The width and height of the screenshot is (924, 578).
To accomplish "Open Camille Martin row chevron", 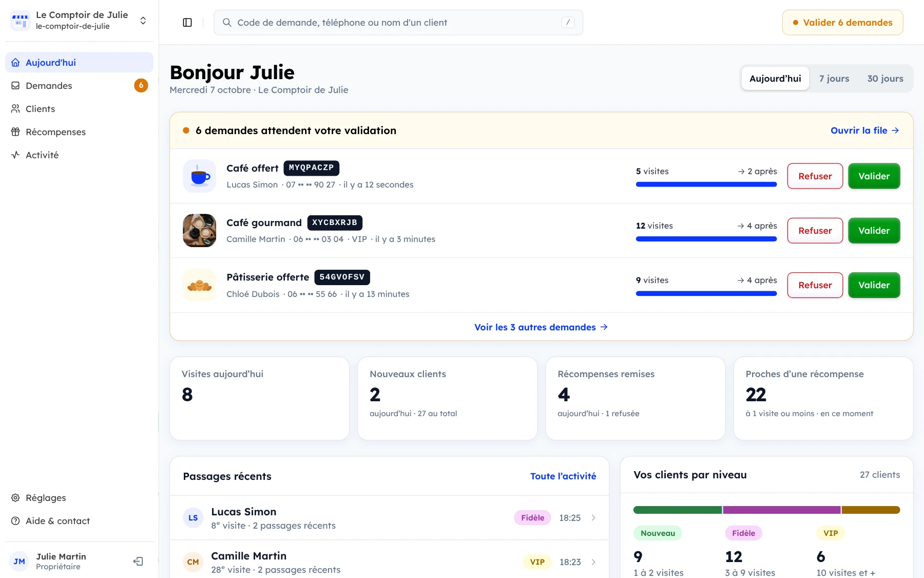I will point(593,562).
